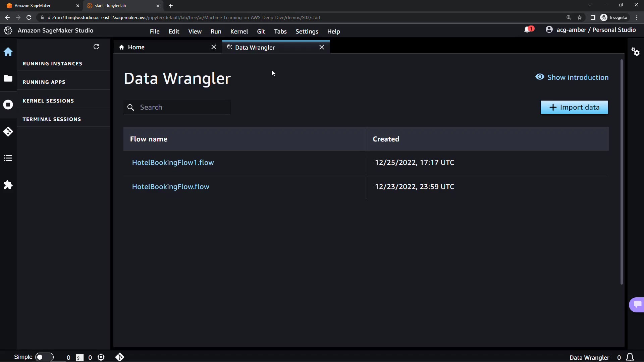Toggle the Simple interface mode switch
The height and width of the screenshot is (362, 644).
pyautogui.click(x=44, y=357)
